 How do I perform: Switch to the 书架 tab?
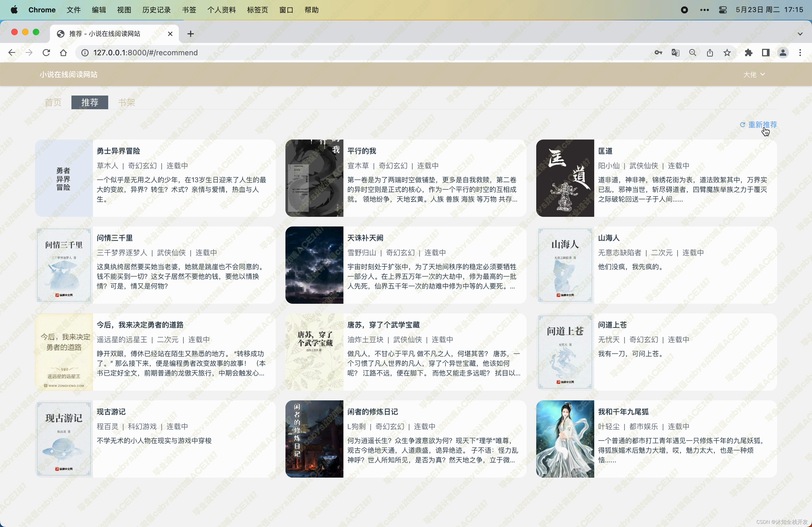coord(126,102)
